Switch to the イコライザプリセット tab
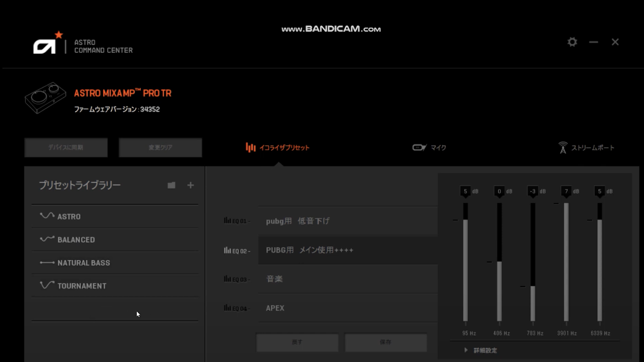Image resolution: width=644 pixels, height=362 pixels. point(278,148)
